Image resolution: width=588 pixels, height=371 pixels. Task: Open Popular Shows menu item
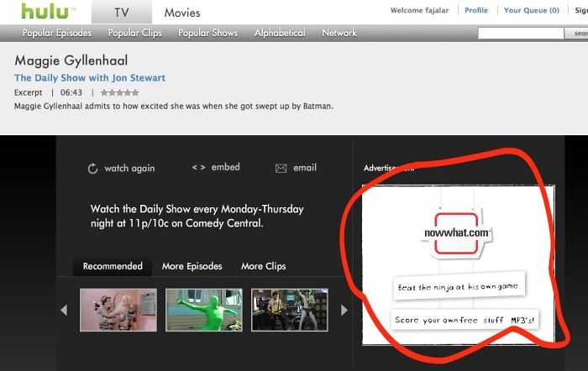pyautogui.click(x=207, y=33)
